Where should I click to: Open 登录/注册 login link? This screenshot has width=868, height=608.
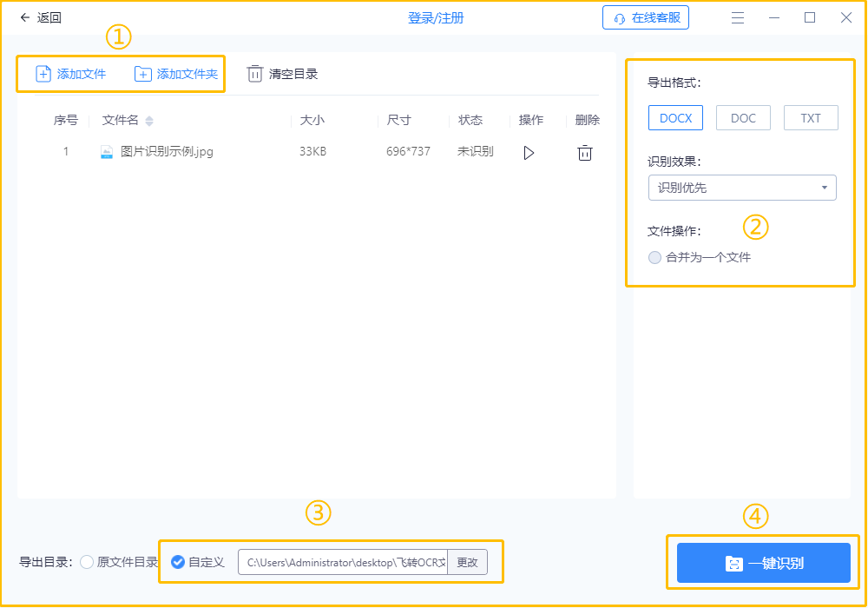pos(436,18)
